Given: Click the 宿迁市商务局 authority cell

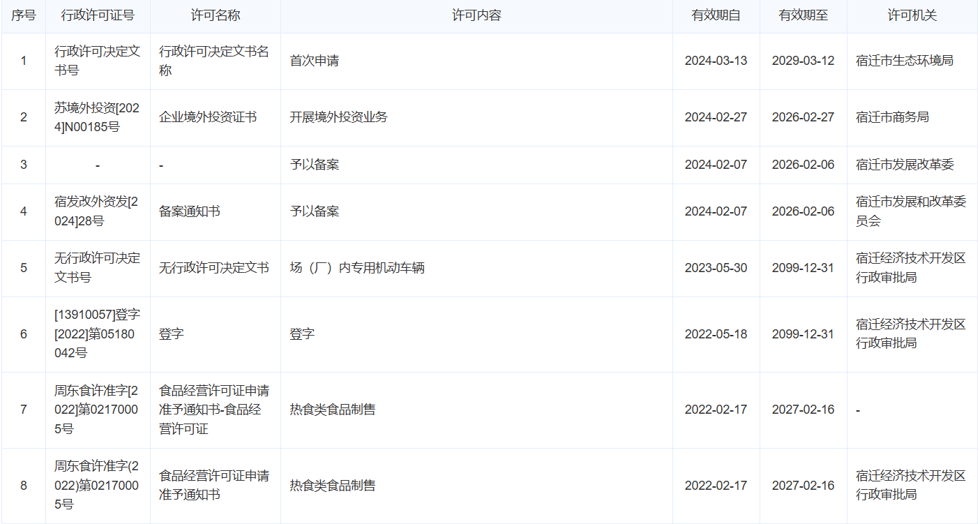Looking at the screenshot, I should (892, 117).
